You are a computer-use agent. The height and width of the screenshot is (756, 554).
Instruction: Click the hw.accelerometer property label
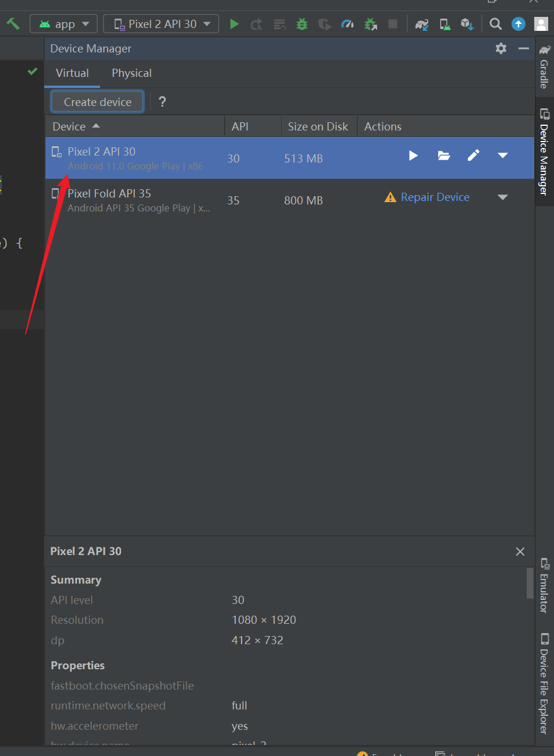click(x=95, y=726)
